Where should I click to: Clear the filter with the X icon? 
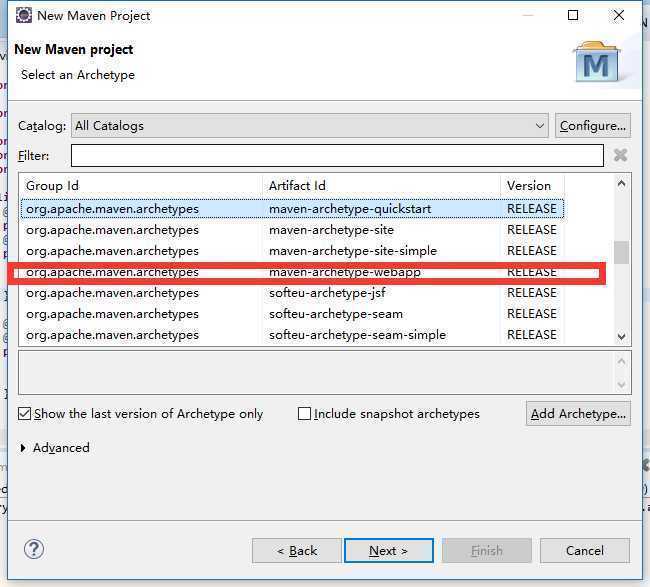pos(620,155)
